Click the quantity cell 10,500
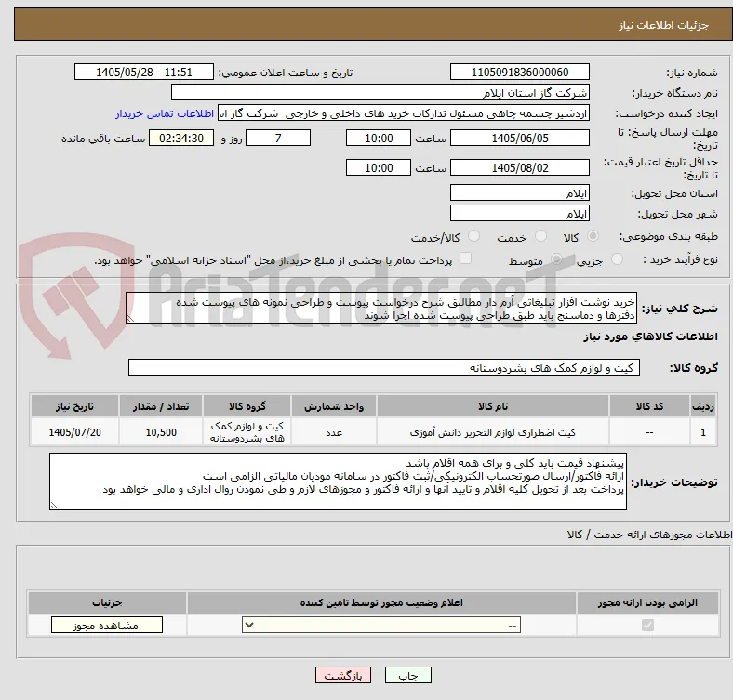 coord(161,432)
